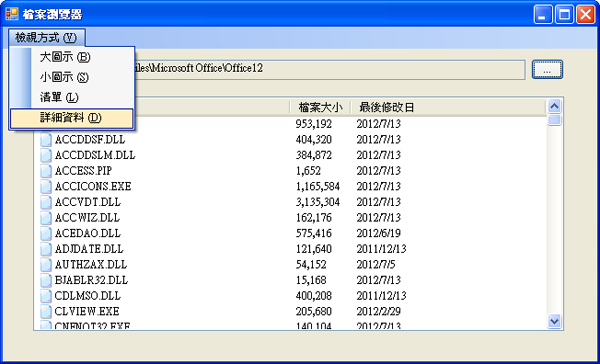Click the ACCDDSLM.DLL file icon
The height and width of the screenshot is (364, 600).
(x=46, y=155)
